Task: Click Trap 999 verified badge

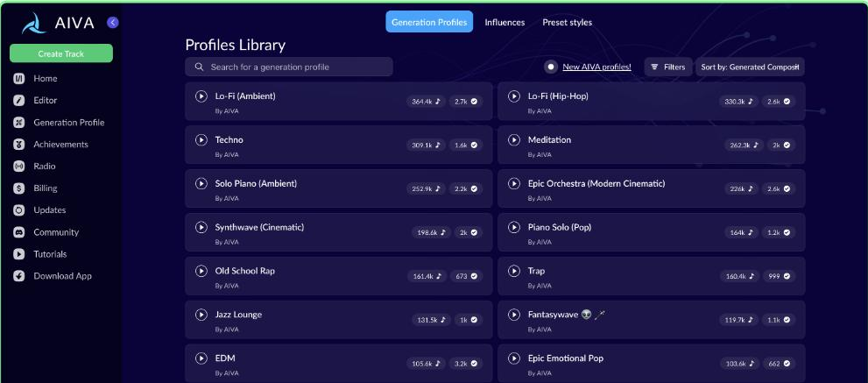Action: (x=780, y=276)
